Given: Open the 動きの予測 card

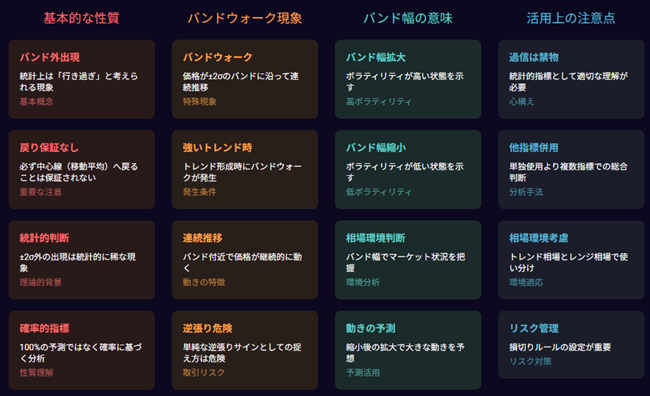Looking at the screenshot, I should 408,350.
